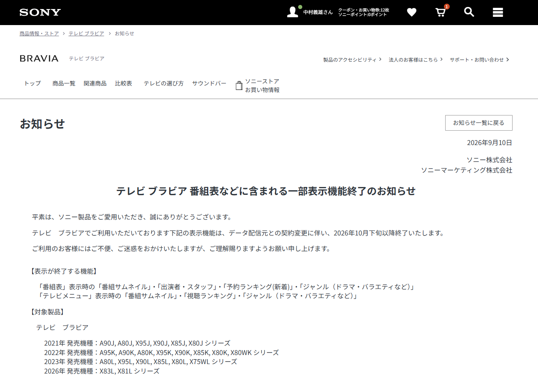Open the テレビ ブラビア breadcrumb link

click(86, 34)
